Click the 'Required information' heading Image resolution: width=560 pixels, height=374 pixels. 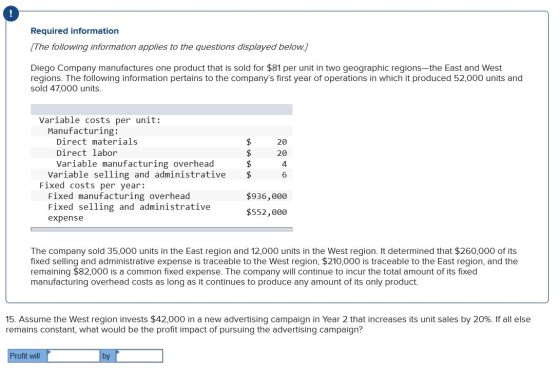coord(75,31)
